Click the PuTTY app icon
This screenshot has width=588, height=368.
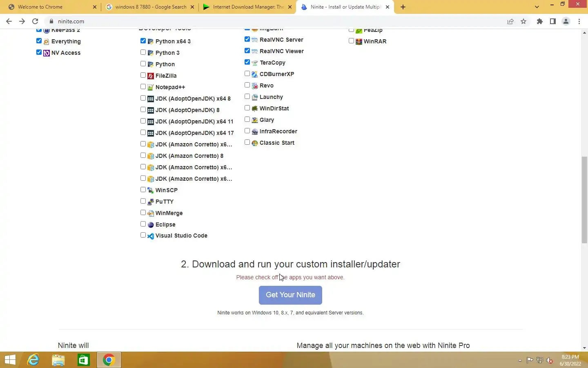click(151, 202)
